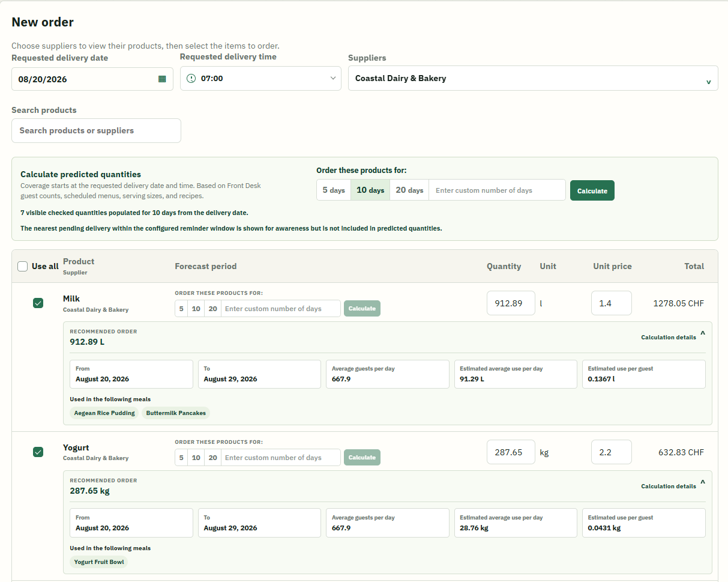Open the Suppliers dropdown showing Coastal Dairy & Bakery
728x582 pixels.
click(533, 78)
